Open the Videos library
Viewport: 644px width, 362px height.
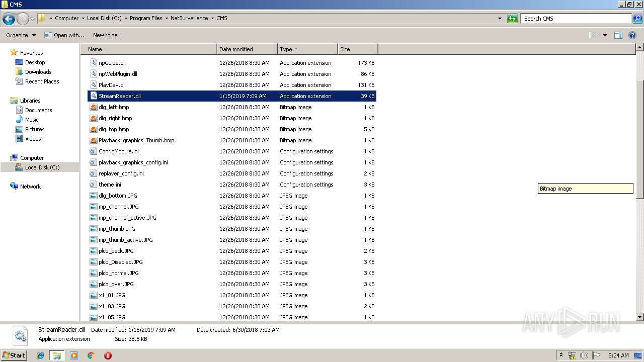pyautogui.click(x=33, y=139)
